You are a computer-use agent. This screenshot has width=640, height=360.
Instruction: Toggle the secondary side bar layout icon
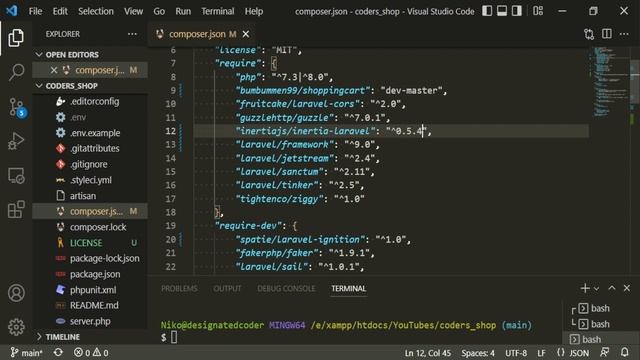coord(517,11)
